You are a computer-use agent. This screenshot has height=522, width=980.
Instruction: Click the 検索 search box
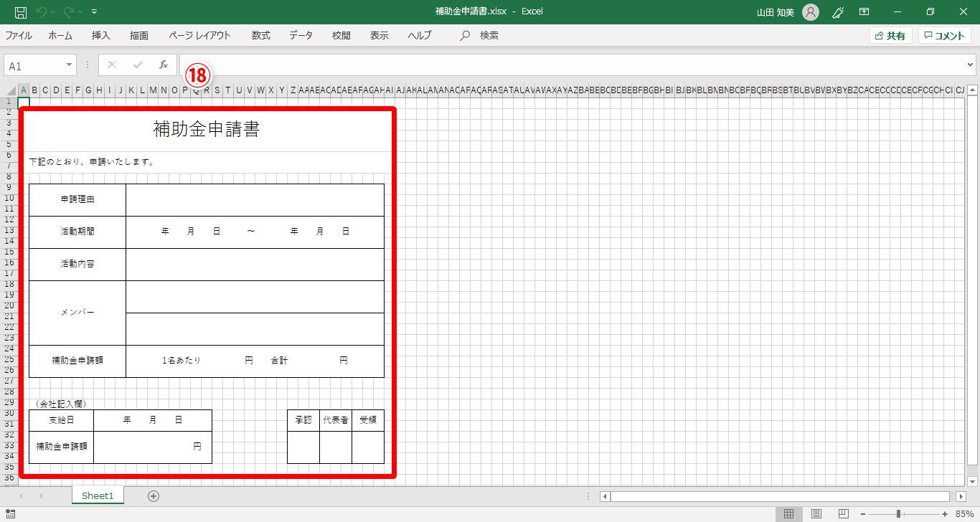(480, 35)
